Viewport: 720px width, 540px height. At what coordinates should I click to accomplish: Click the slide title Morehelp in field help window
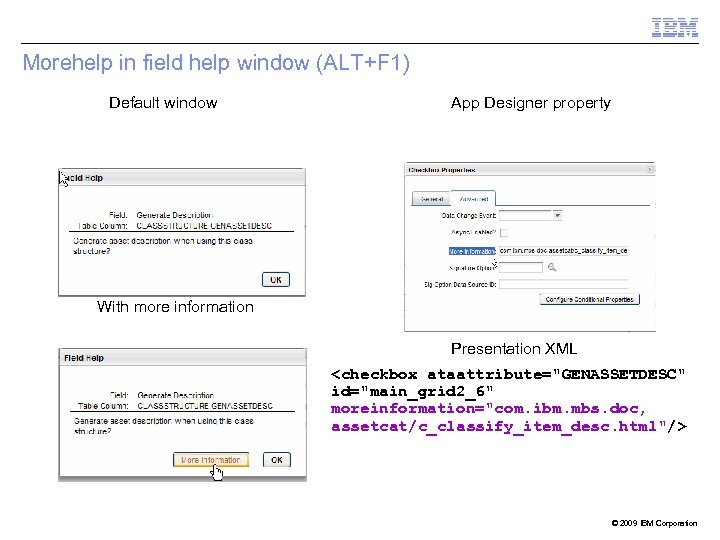point(216,62)
